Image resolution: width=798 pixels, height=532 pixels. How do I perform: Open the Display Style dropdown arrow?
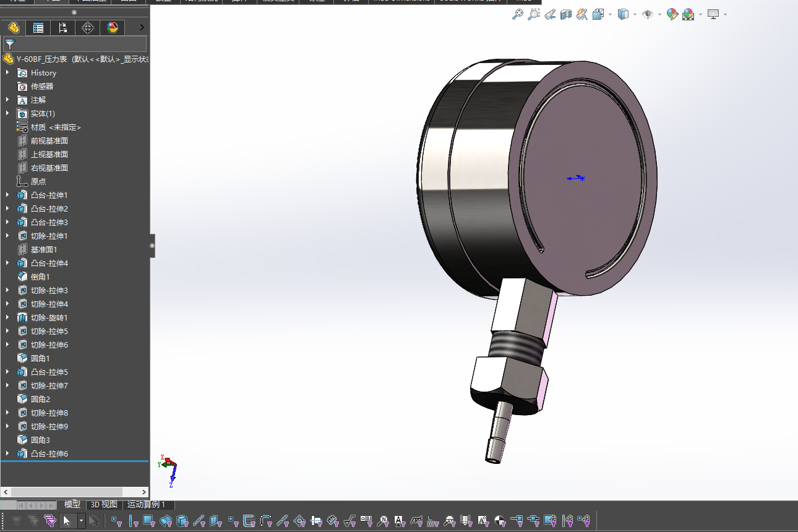click(x=635, y=15)
